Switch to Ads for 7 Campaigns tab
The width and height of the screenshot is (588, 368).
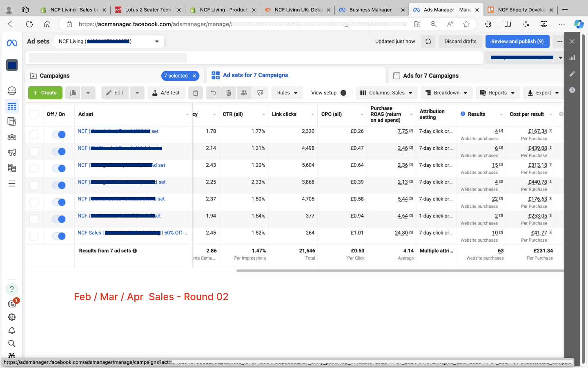point(431,76)
